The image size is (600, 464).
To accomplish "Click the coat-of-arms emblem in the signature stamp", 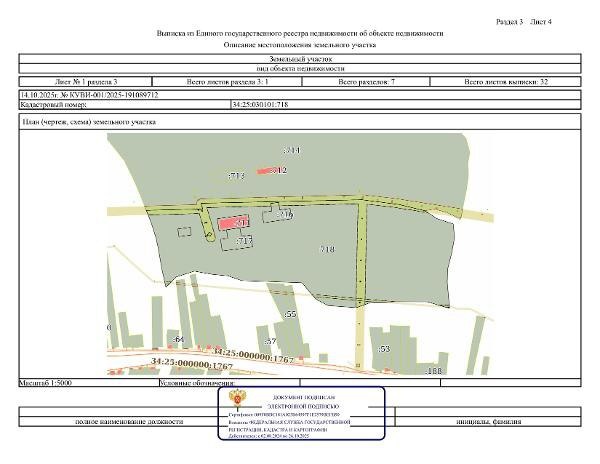I will click(235, 399).
